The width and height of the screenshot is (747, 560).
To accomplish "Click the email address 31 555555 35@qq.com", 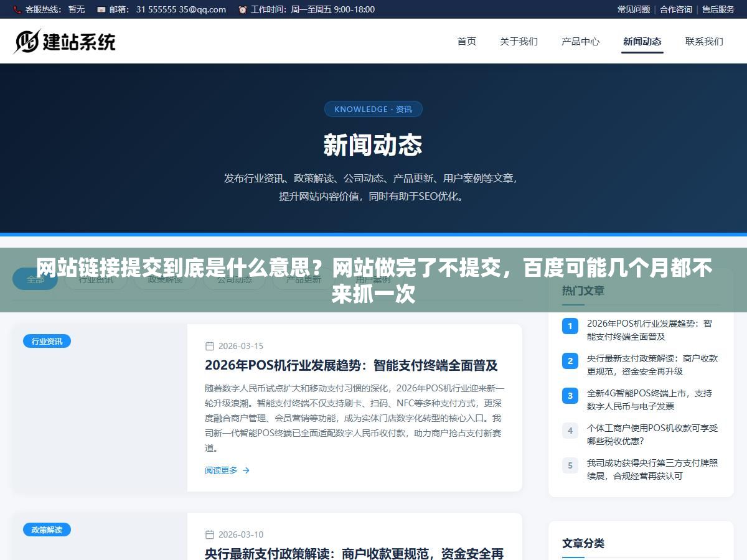I will (181, 9).
